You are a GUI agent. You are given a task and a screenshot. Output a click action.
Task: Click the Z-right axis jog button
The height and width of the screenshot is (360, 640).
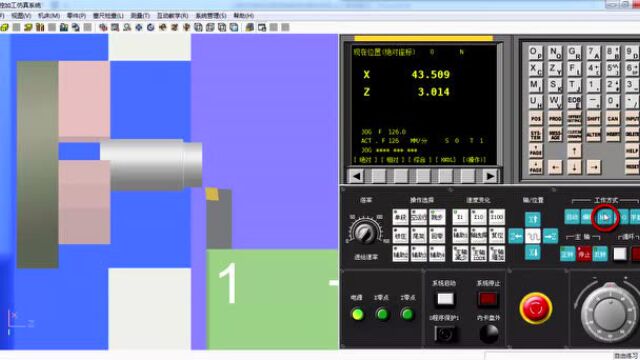point(550,236)
